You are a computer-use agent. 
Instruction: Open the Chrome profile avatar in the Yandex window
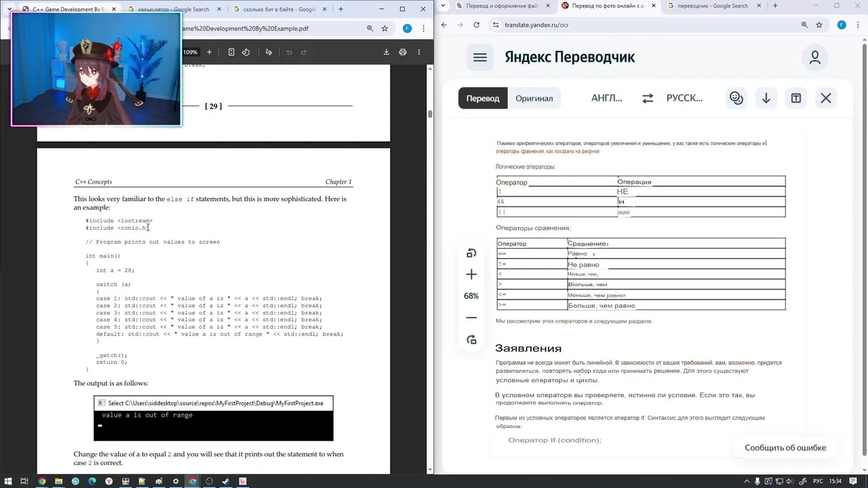pos(842,24)
